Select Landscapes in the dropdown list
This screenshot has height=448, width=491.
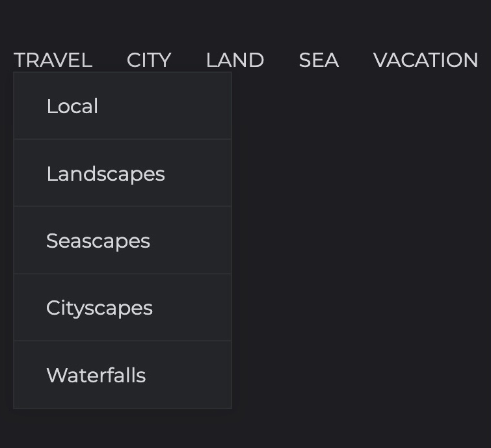(122, 173)
